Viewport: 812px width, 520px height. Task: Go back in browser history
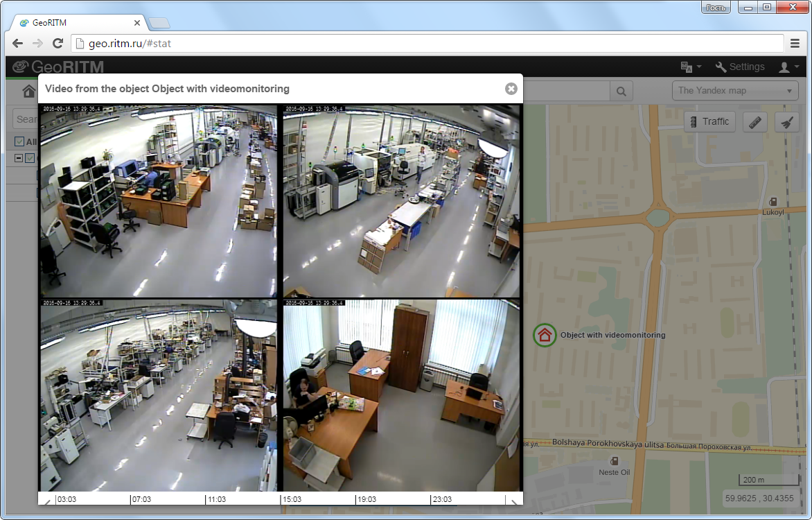point(17,44)
